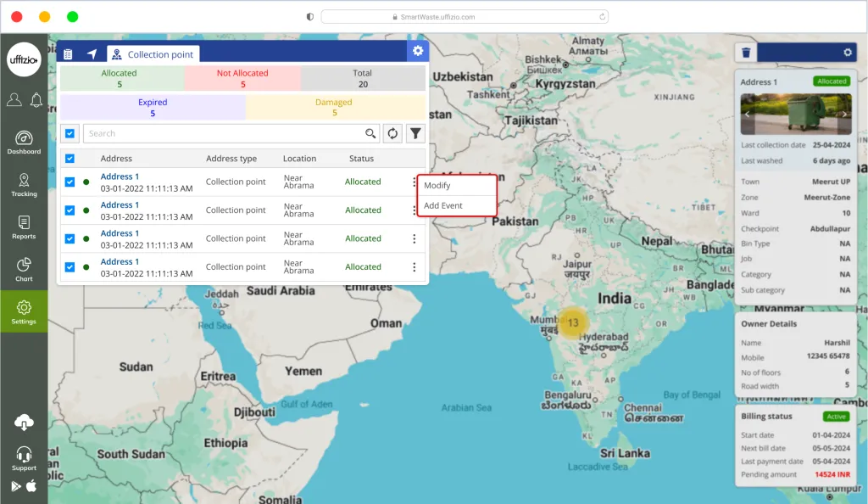Toggle the select-all checkbox in Address header
Viewport: 868px width, 504px height.
(x=70, y=159)
